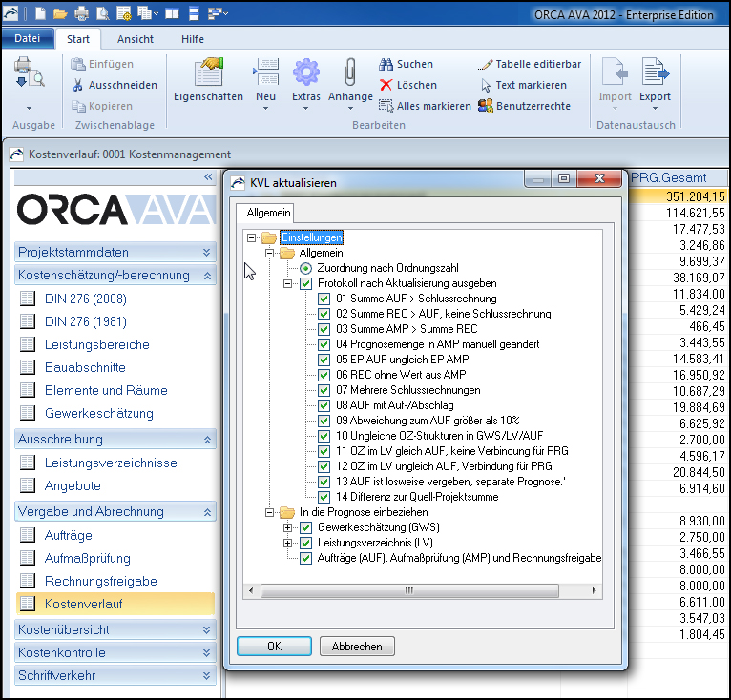Screen dimensions: 731x700
Task: Click the Benutzerrechte icon
Action: [485, 106]
